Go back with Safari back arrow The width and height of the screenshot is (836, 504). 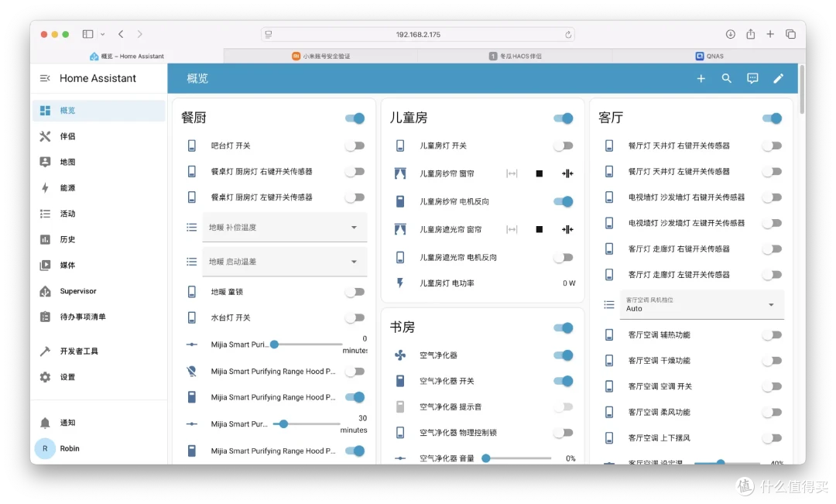tap(121, 34)
